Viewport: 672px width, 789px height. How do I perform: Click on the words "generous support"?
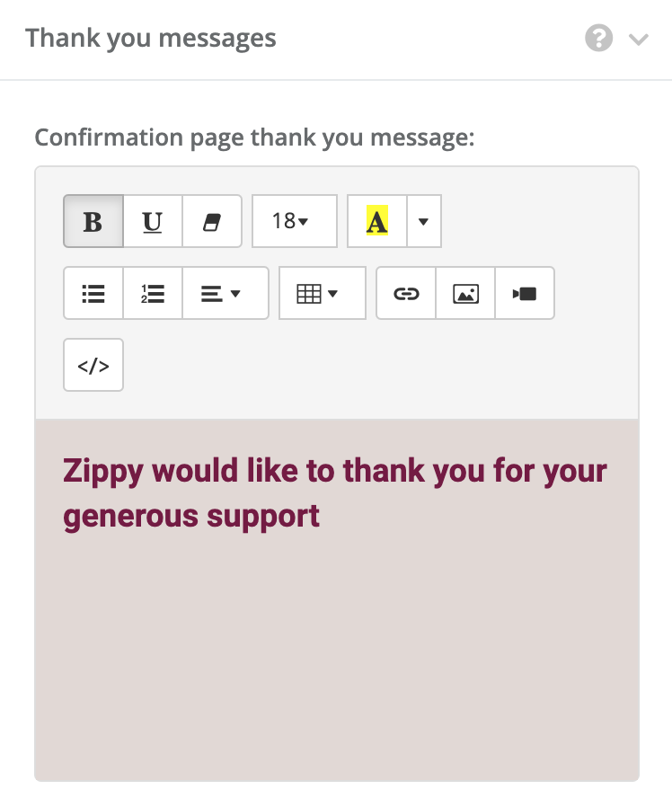191,517
